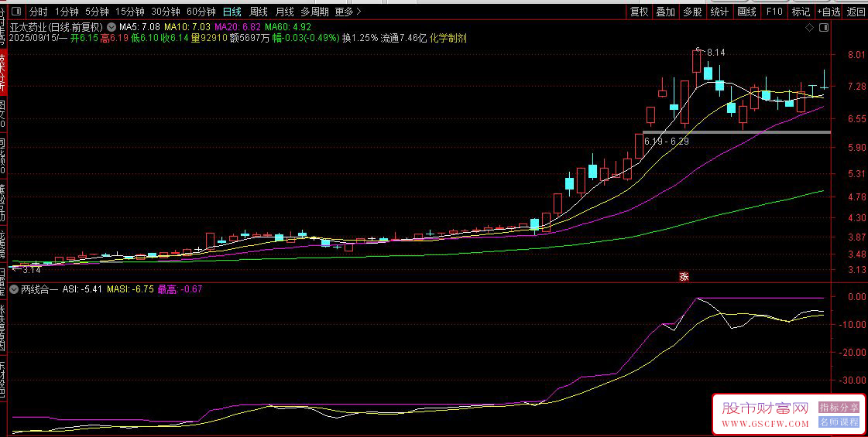This screenshot has width=868, height=437.
Task: Click the 换1.25% turnover value
Action: click(360, 38)
